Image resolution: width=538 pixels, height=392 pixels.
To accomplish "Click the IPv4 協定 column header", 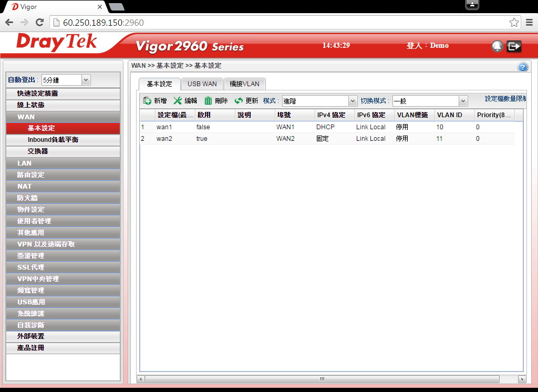I will pyautogui.click(x=335, y=115).
